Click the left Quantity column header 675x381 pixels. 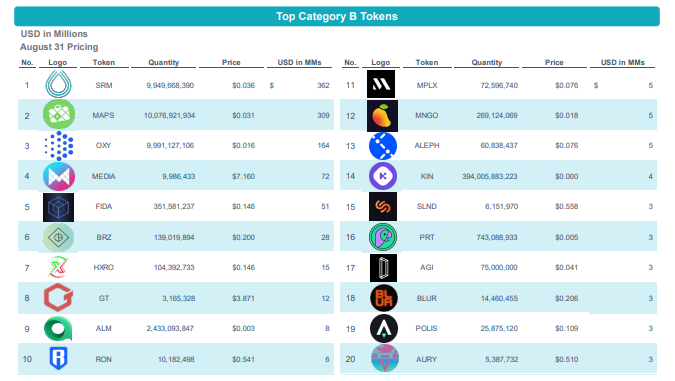(164, 62)
